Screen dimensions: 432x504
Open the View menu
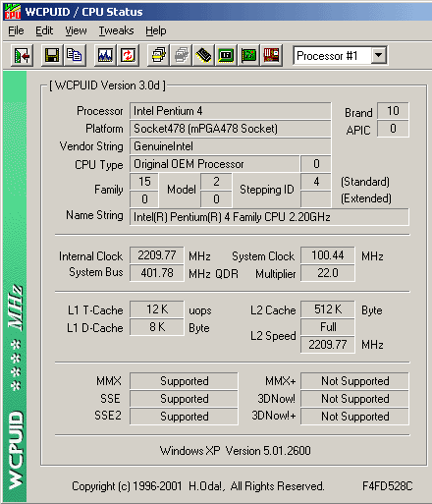coord(76,30)
